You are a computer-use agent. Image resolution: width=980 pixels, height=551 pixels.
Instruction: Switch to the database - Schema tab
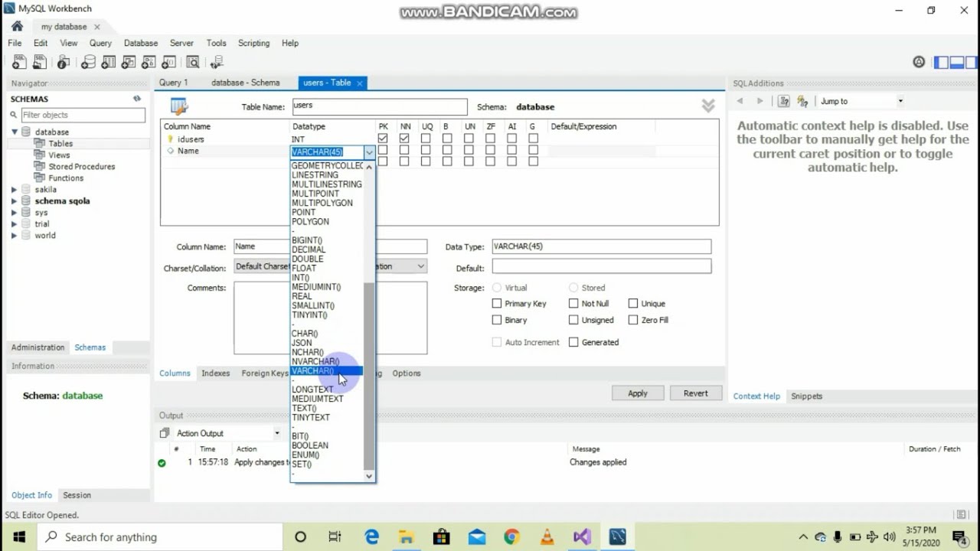point(245,83)
